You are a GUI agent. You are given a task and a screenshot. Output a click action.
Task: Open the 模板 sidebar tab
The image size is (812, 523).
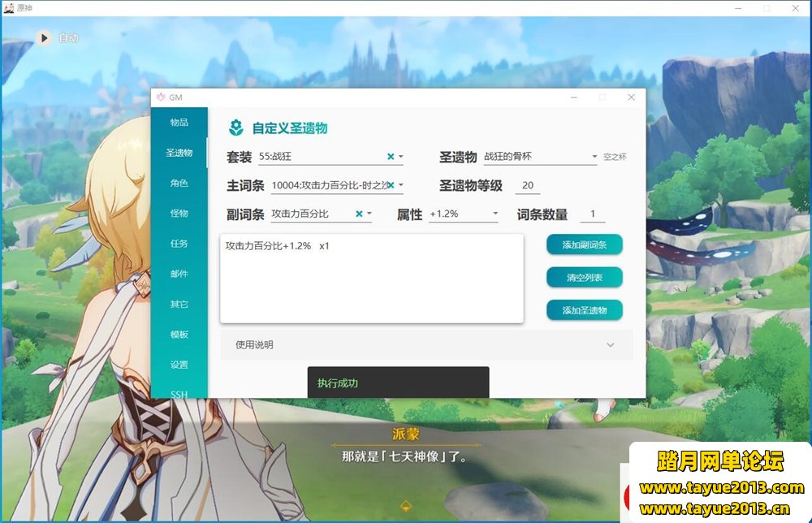click(179, 334)
